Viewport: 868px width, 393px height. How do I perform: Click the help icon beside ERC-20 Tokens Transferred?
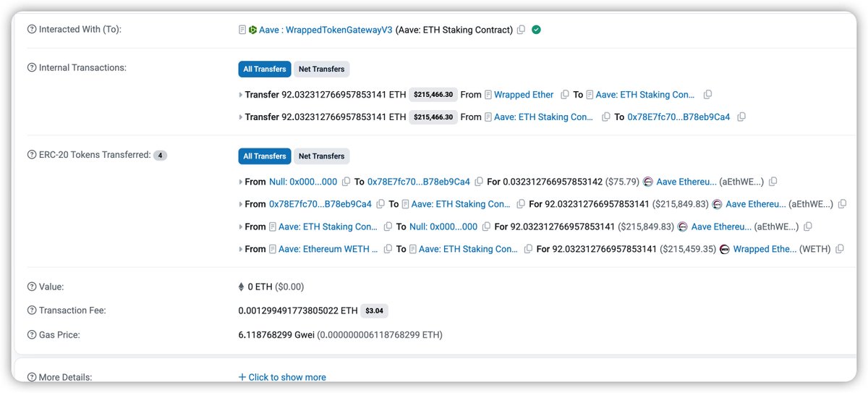click(31, 155)
